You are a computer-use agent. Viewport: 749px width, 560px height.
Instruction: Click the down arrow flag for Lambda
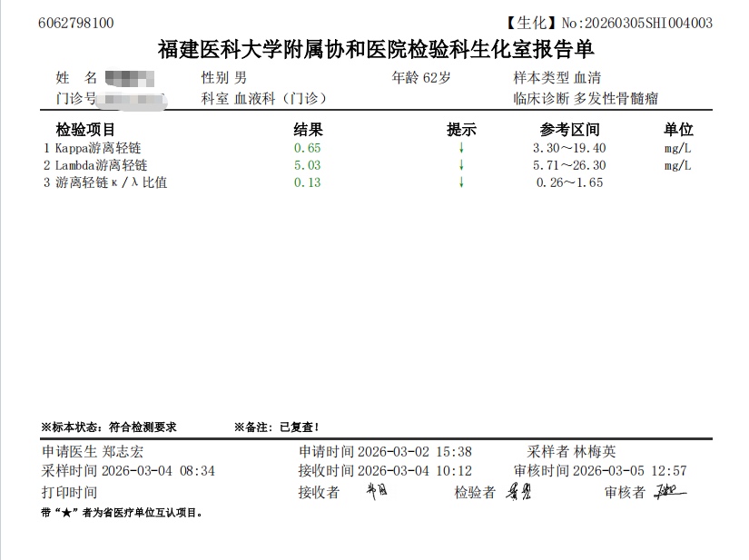click(461, 165)
